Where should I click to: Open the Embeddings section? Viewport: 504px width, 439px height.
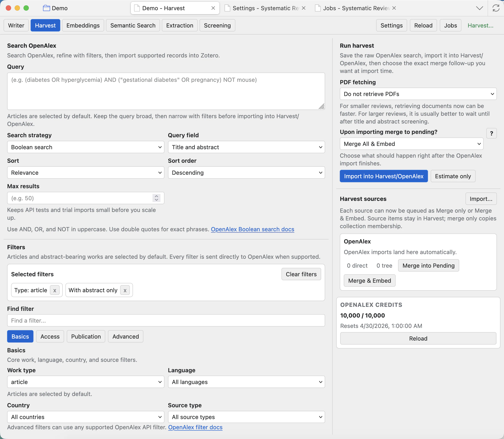point(83,25)
